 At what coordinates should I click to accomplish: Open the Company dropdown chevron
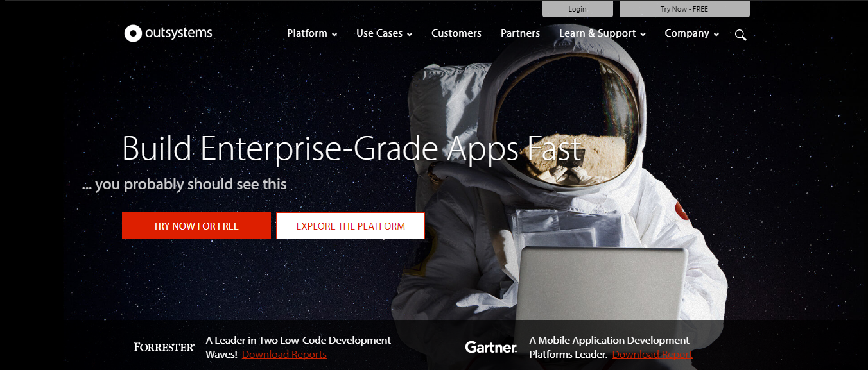pos(716,34)
